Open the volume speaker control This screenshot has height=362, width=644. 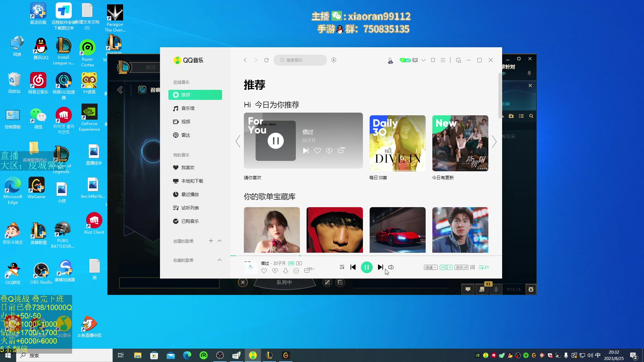click(x=391, y=267)
